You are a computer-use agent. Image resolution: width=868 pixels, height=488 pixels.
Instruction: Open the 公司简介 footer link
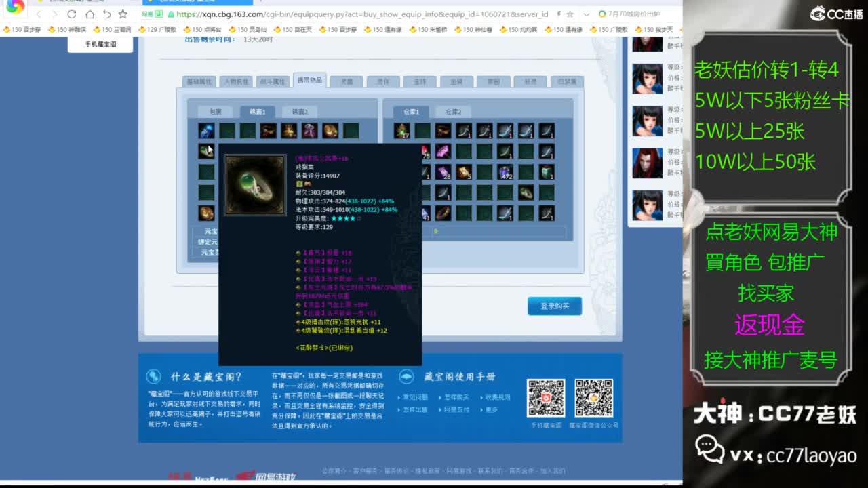pyautogui.click(x=334, y=471)
